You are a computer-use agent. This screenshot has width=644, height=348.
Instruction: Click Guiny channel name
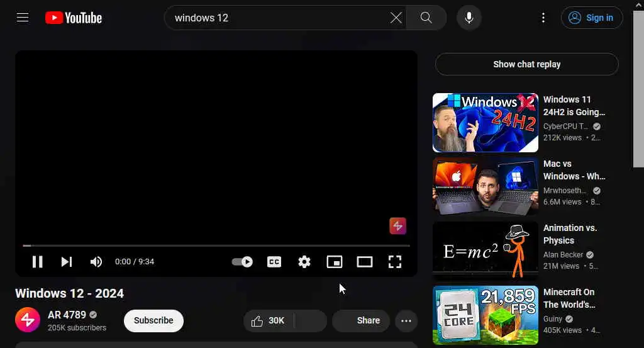pyautogui.click(x=553, y=319)
